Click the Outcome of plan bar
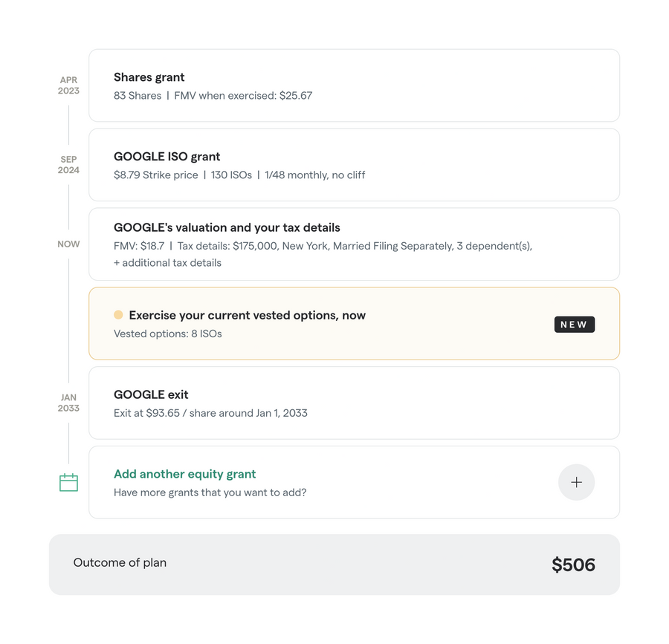This screenshot has height=644, width=669. coord(334,564)
